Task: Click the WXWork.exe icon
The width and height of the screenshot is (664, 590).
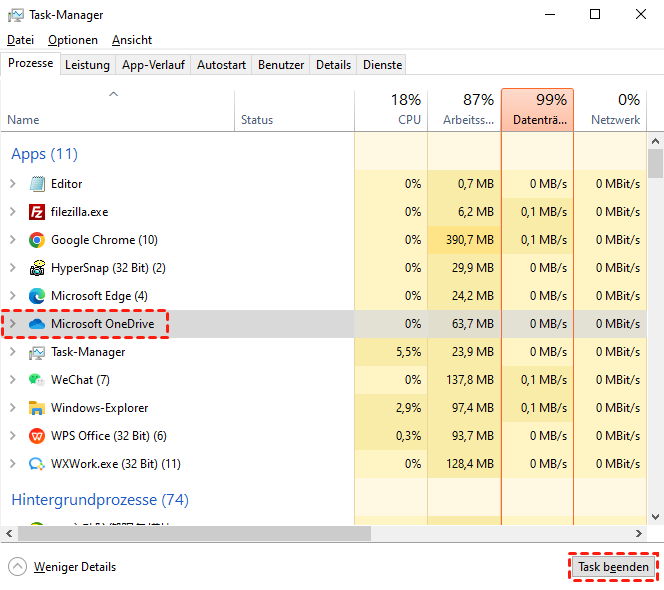Action: pos(37,464)
